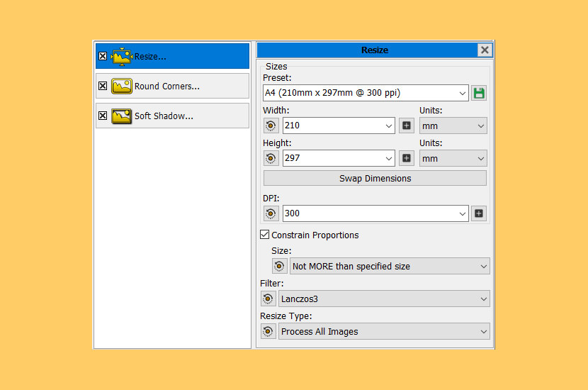
Task: Open the Width value dropdown arrow
Action: point(389,126)
